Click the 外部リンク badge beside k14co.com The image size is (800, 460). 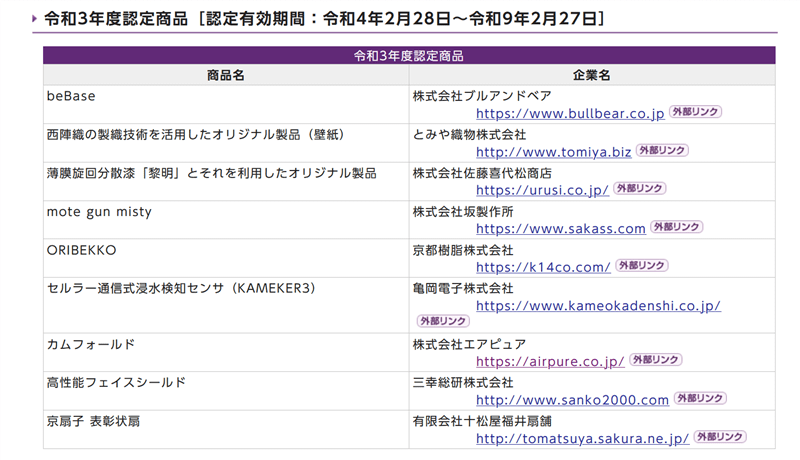642,266
